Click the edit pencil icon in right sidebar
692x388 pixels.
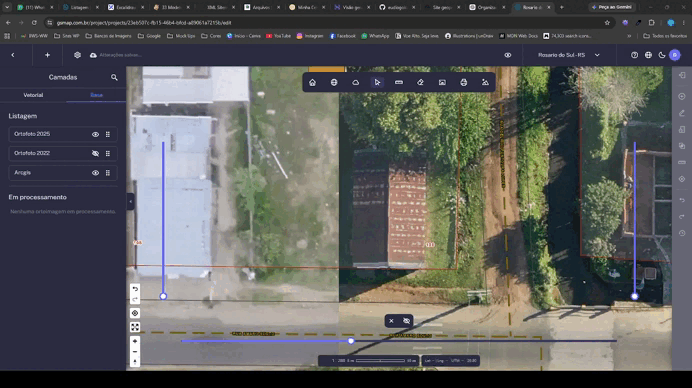[682, 113]
